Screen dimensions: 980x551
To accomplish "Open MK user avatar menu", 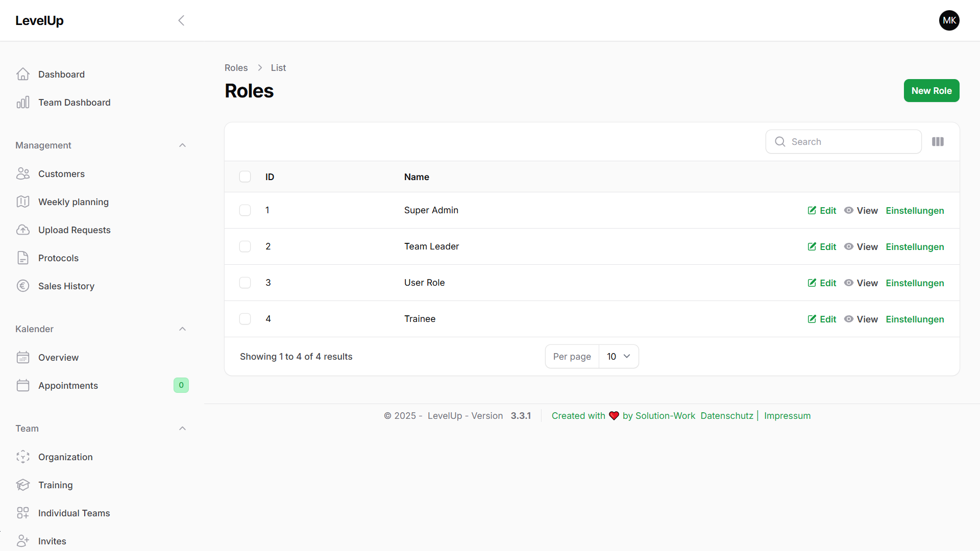I will 949,20.
